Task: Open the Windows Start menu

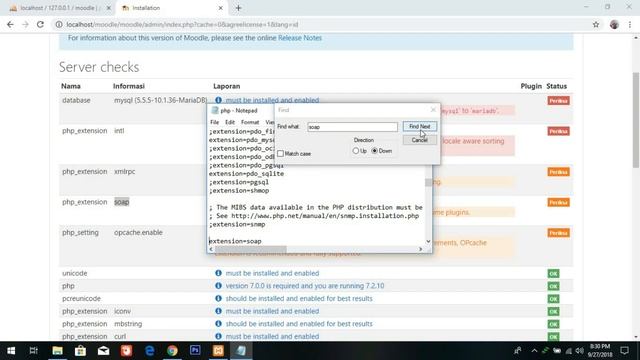Action: coord(11,351)
